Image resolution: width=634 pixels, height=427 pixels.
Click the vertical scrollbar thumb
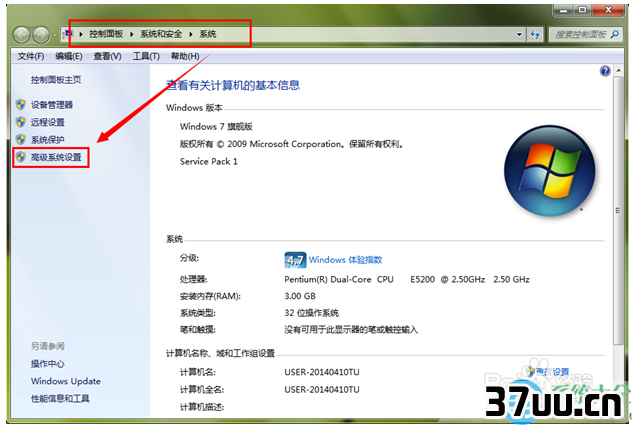pos(618,210)
